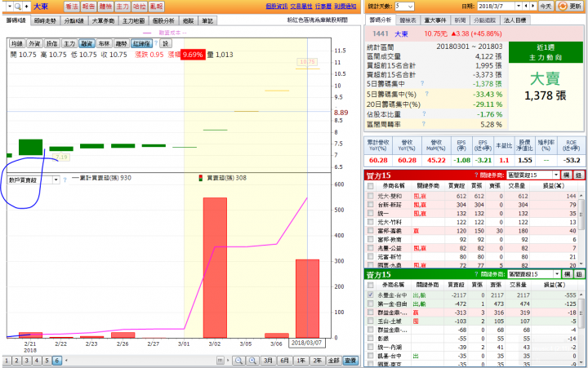Click help icon next to 區間周轉率

click(423, 124)
